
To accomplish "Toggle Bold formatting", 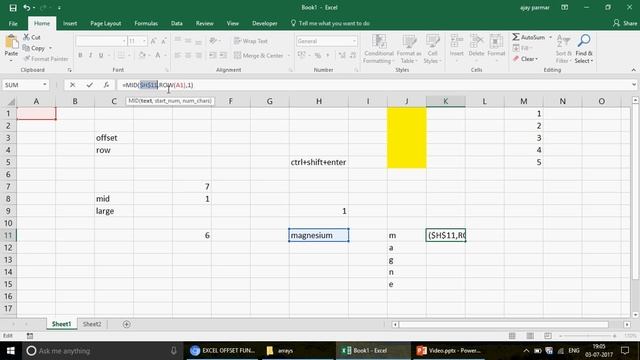I will (80, 55).
